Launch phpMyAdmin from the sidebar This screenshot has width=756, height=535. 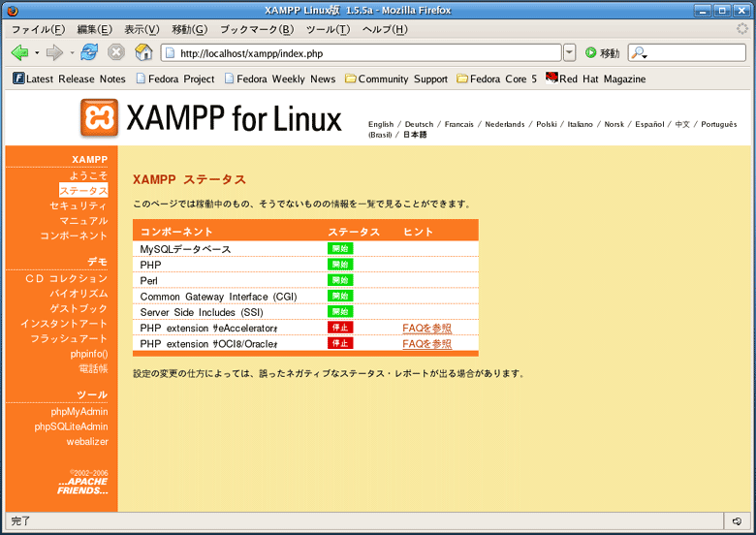pos(79,412)
